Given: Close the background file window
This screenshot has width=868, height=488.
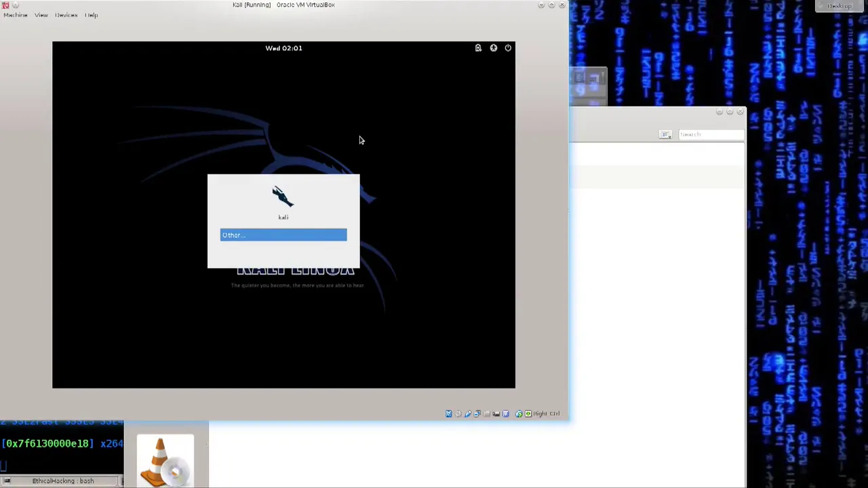Looking at the screenshot, I should [x=740, y=112].
